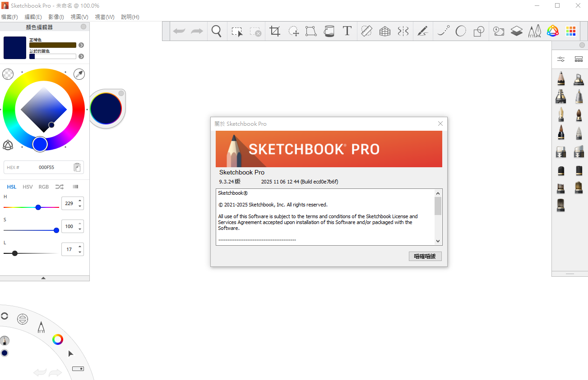Select the Shapes tool icon
Screen dimensions: 588x380
479,31
